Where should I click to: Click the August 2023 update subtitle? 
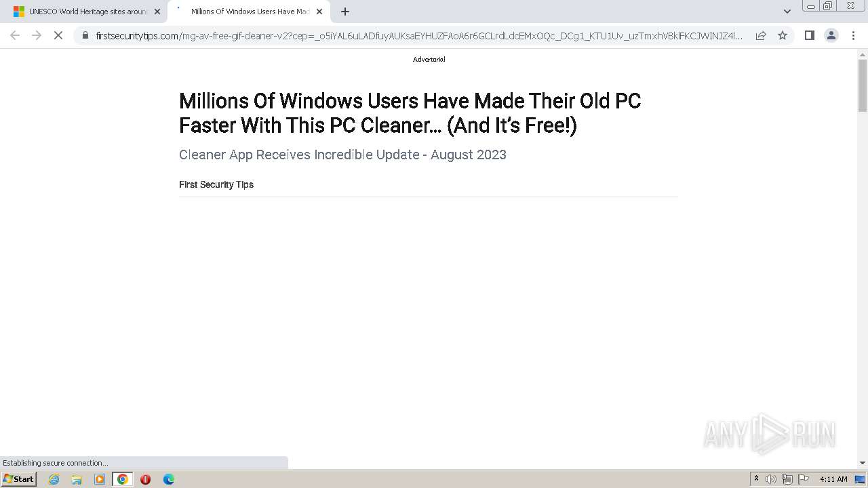[x=342, y=155]
